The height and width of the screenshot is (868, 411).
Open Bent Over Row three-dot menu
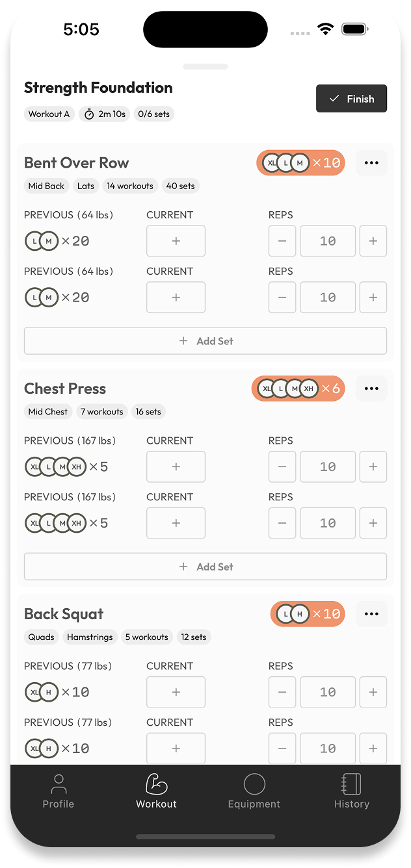371,163
